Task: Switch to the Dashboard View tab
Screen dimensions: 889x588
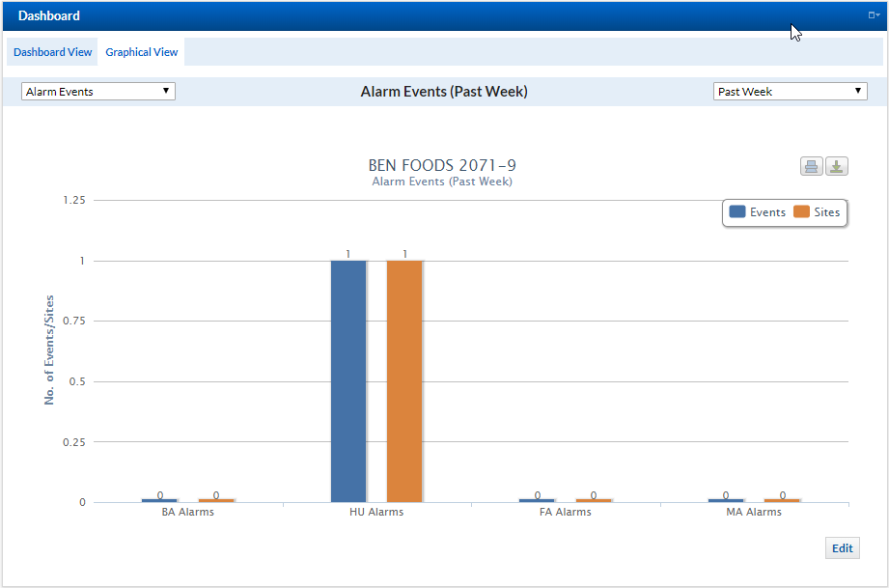Action: [x=53, y=52]
